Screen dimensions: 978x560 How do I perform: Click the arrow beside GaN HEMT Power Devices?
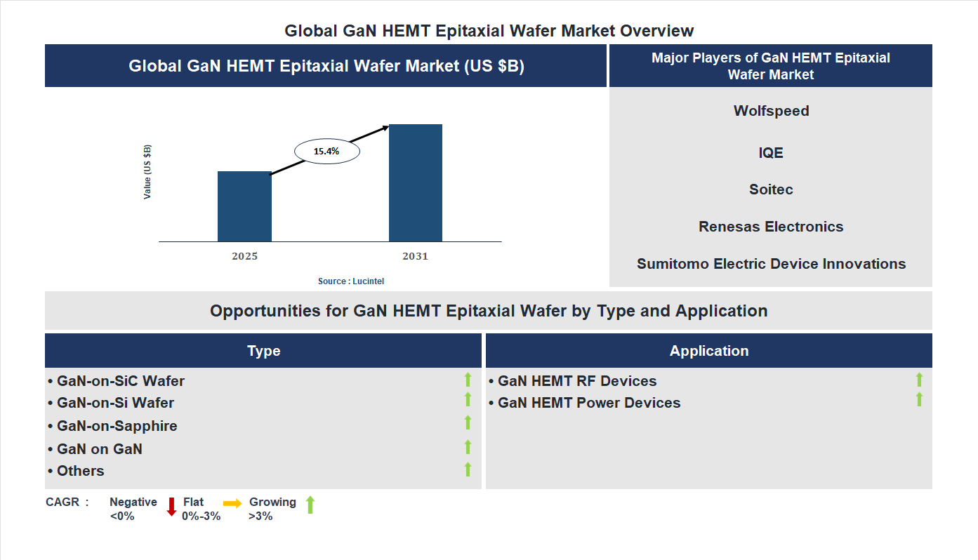918,401
